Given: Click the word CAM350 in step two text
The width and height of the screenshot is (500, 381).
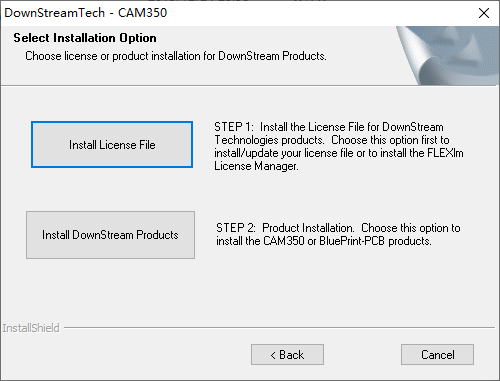Looking at the screenshot, I should click(x=284, y=241).
